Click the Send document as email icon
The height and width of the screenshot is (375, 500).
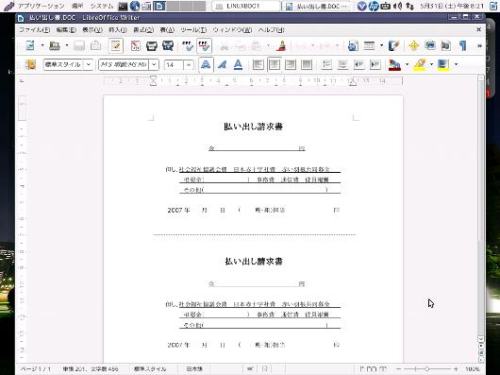96,46
